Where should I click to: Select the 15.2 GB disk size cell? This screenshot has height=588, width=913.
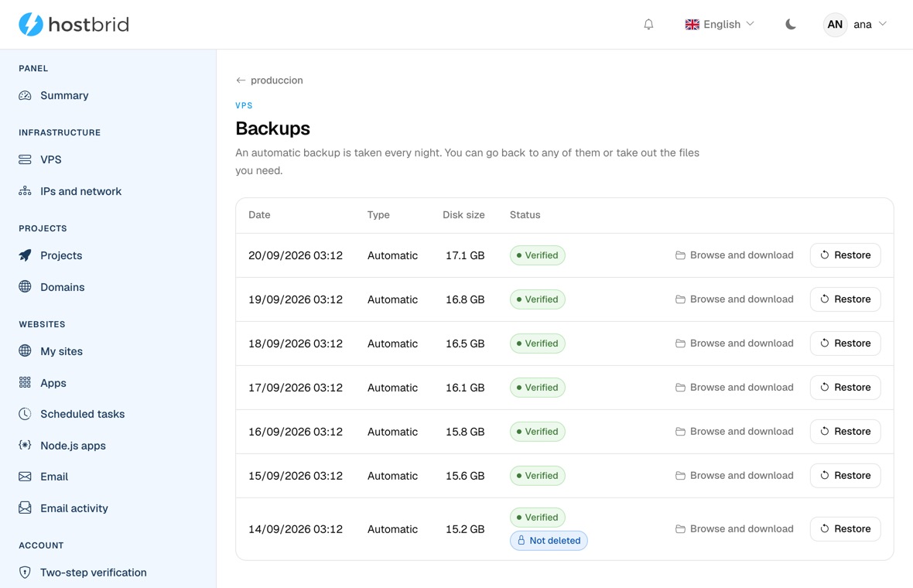pyautogui.click(x=465, y=529)
